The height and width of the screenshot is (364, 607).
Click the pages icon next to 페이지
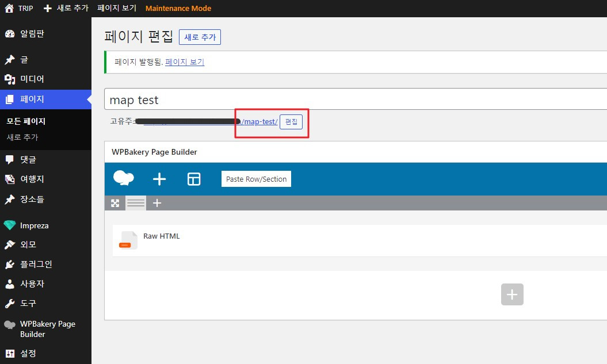click(x=10, y=99)
